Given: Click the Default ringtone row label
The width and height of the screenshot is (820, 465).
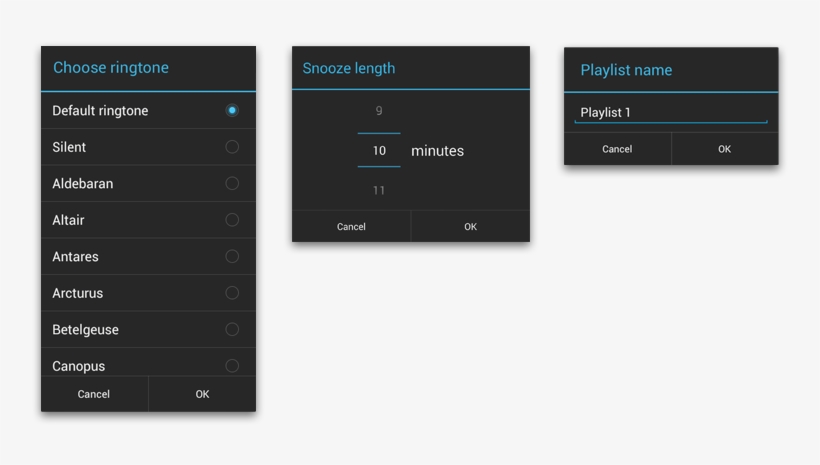Looking at the screenshot, I should point(100,111).
